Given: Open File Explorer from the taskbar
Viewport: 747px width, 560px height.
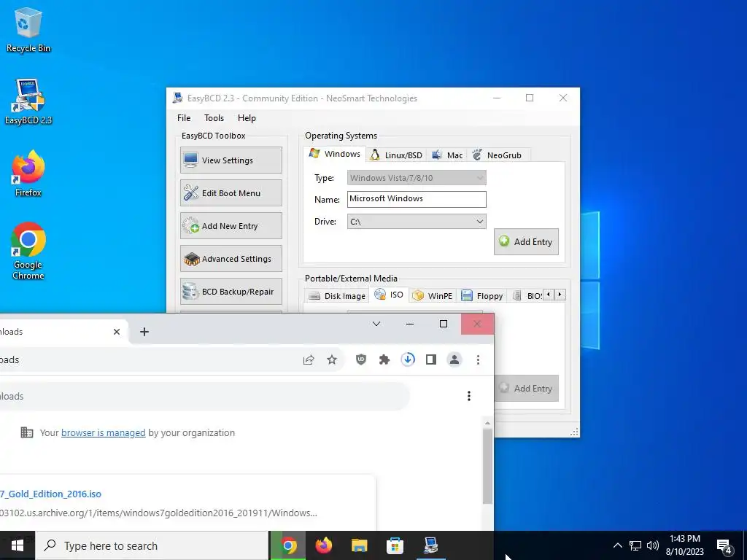Looking at the screenshot, I should coord(359,545).
